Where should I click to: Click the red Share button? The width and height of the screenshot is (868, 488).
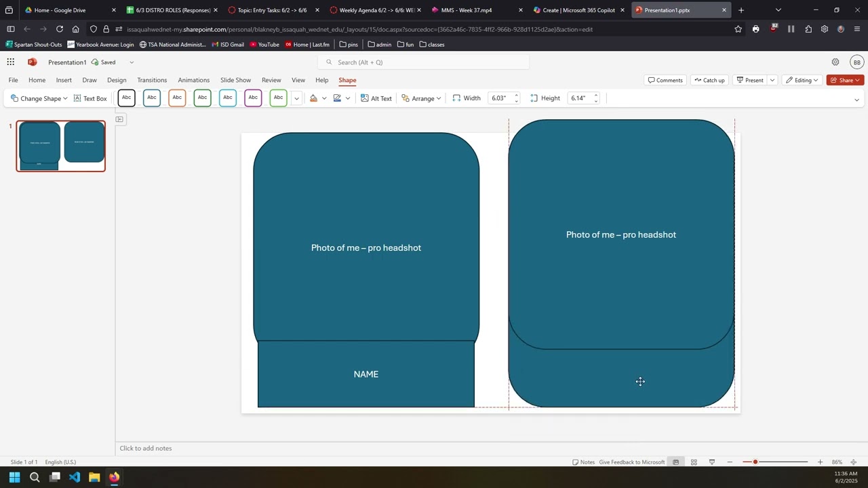pyautogui.click(x=845, y=80)
